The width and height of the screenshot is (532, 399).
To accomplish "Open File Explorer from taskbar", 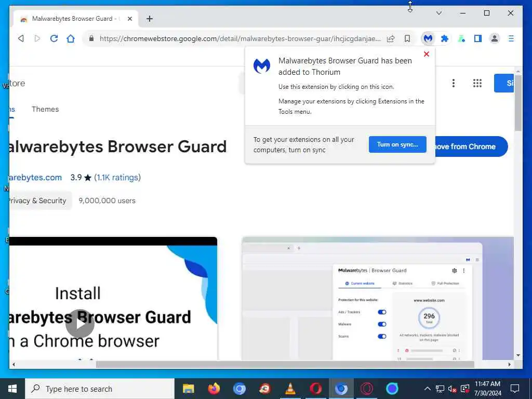I will [x=188, y=389].
